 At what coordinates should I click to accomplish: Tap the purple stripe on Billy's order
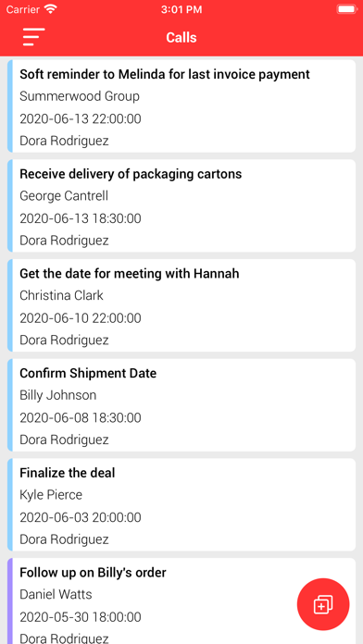10,601
